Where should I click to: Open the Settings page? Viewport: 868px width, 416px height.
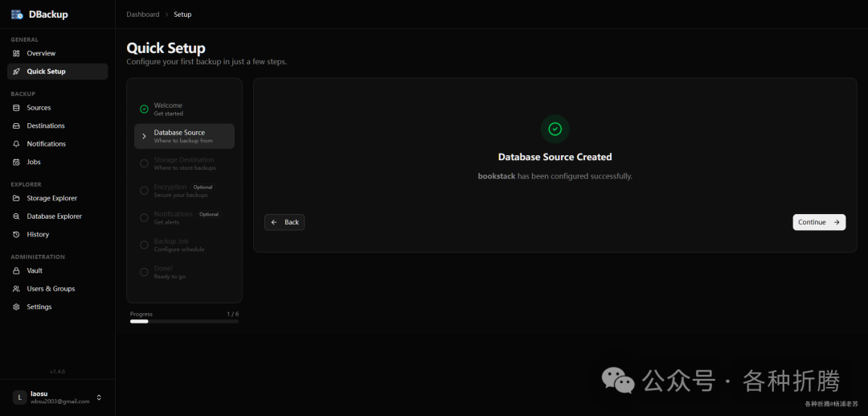58,307
